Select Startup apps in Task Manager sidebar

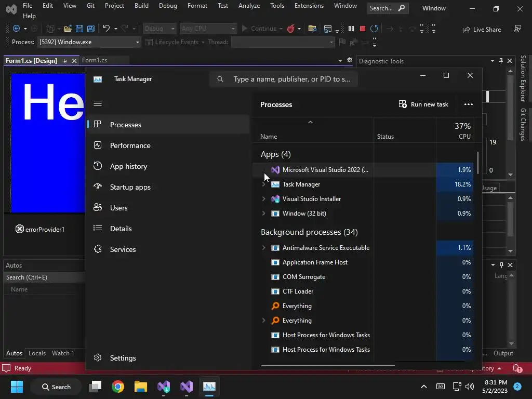pyautogui.click(x=169, y=187)
